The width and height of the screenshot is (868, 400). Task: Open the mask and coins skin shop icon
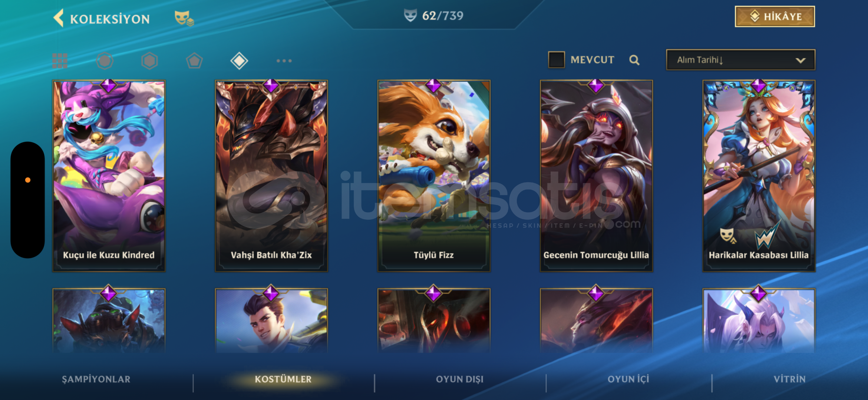click(x=184, y=18)
